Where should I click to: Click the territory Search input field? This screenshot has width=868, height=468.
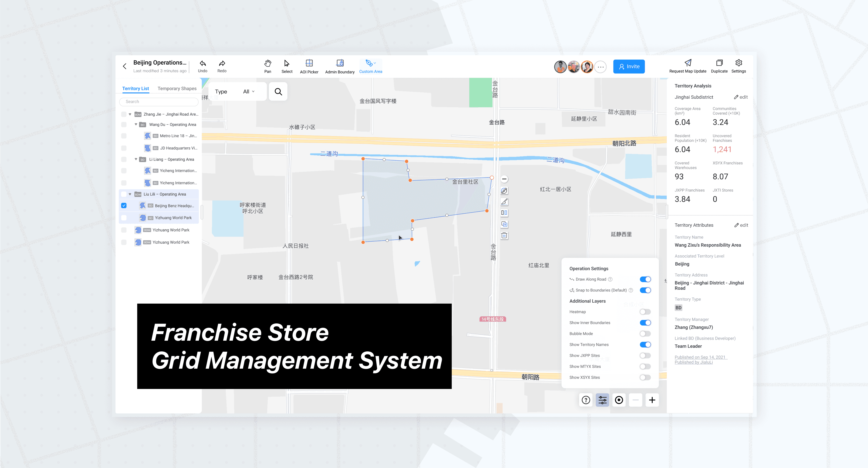159,102
